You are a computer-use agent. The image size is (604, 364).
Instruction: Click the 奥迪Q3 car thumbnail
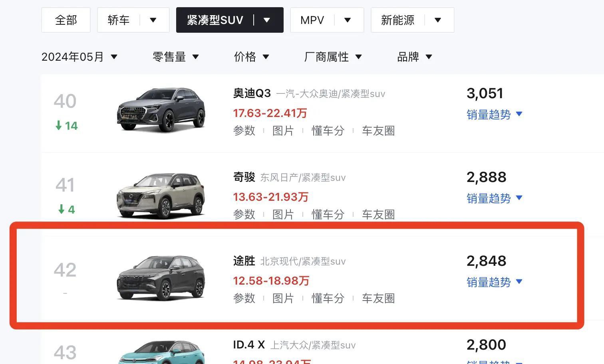161,110
